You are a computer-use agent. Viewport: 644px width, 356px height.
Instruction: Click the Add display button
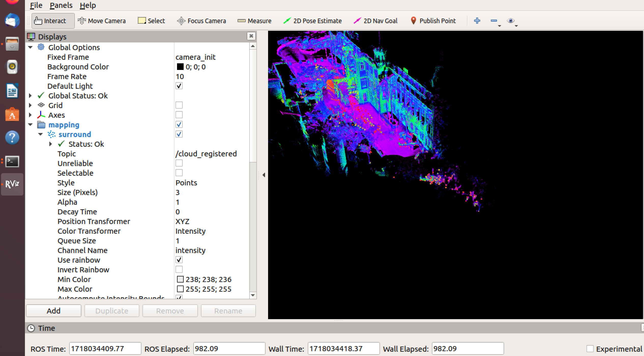tap(54, 311)
